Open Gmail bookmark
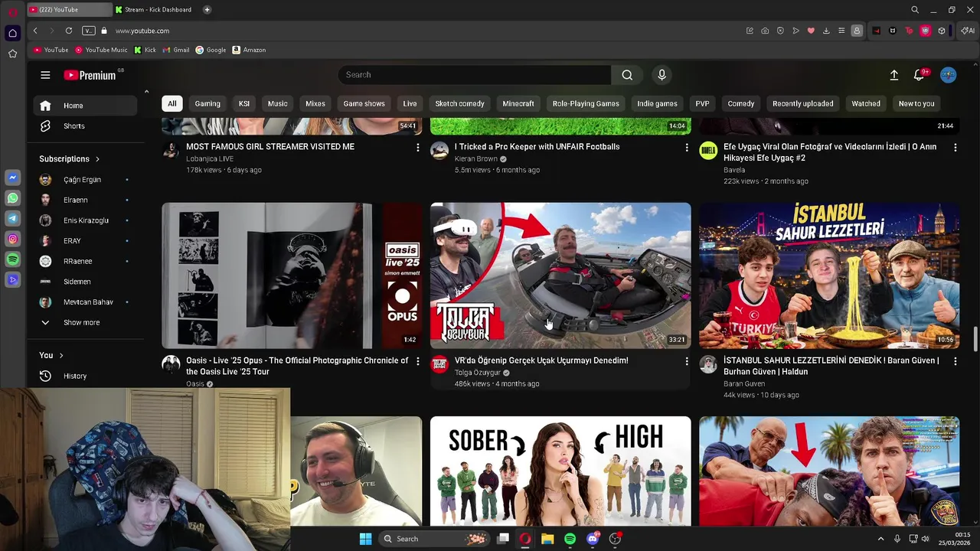Image resolution: width=980 pixels, height=551 pixels. [176, 50]
